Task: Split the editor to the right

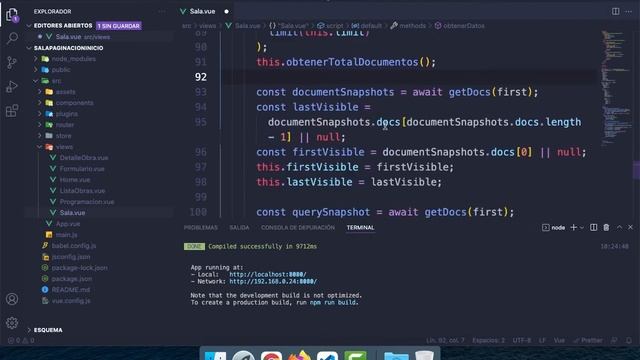Action: [x=615, y=11]
